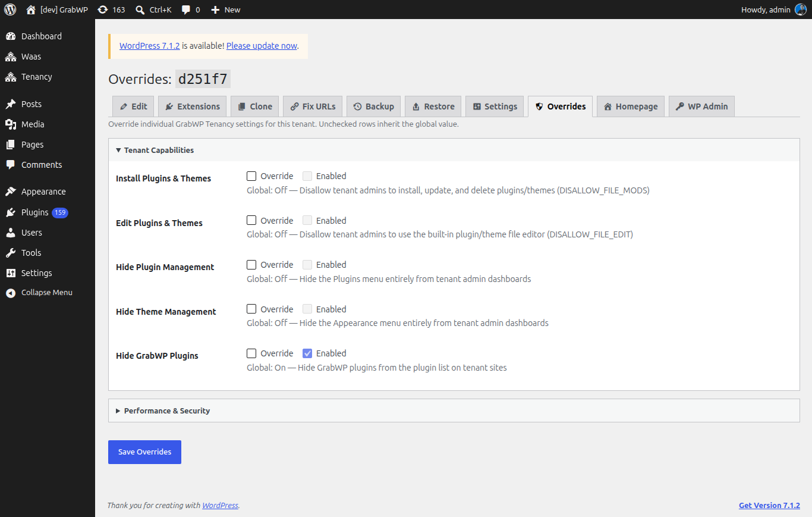Click the Comments sidebar icon

[x=11, y=165]
